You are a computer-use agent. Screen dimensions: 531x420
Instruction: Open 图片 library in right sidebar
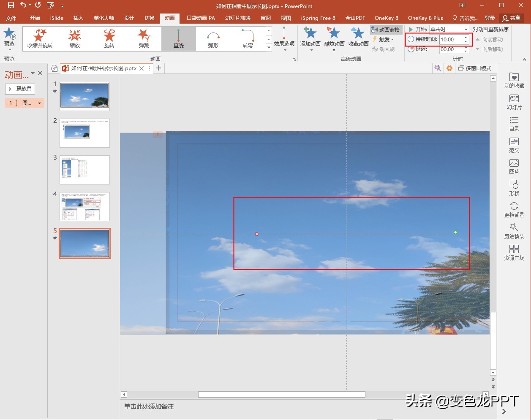click(x=514, y=167)
